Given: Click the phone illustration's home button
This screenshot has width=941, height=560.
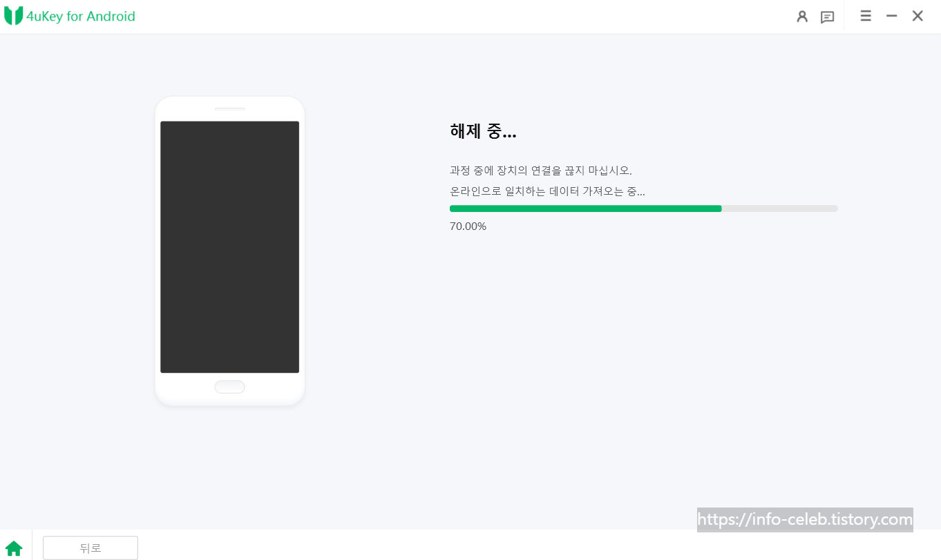Looking at the screenshot, I should 229,387.
